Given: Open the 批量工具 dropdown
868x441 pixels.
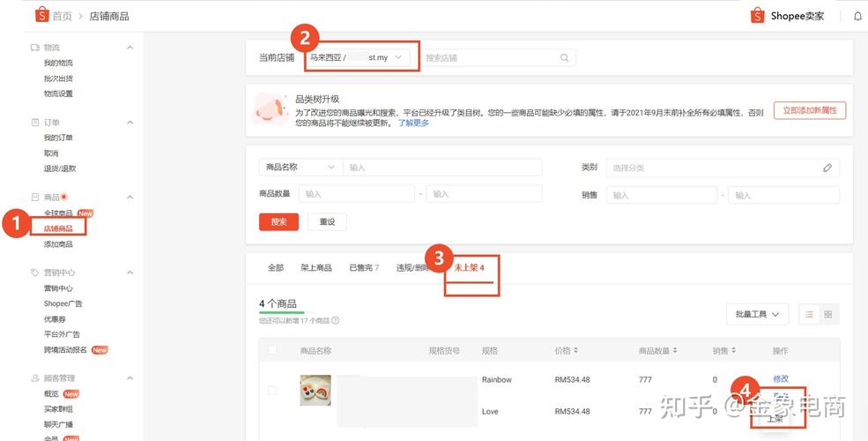Looking at the screenshot, I should pos(757,314).
